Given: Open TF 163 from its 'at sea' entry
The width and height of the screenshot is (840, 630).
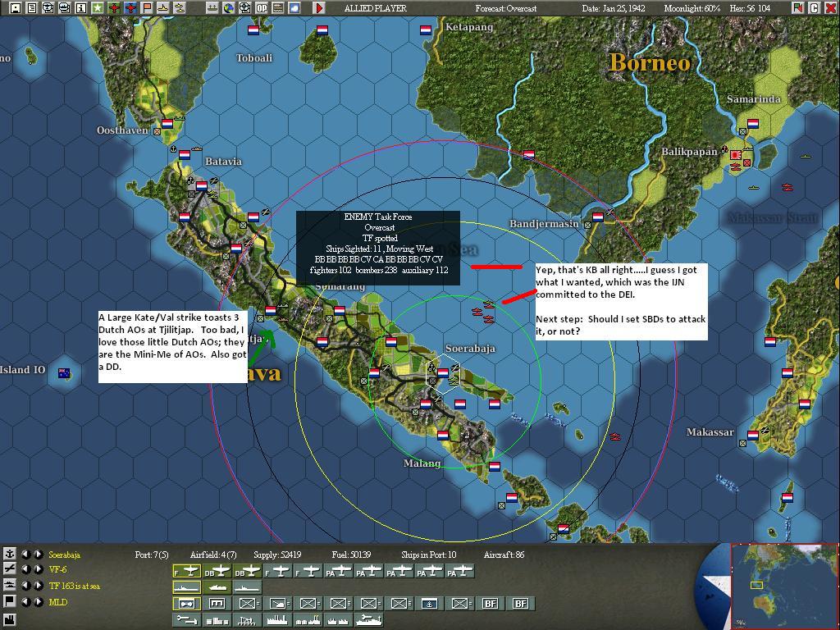Looking at the screenshot, I should 73,587.
